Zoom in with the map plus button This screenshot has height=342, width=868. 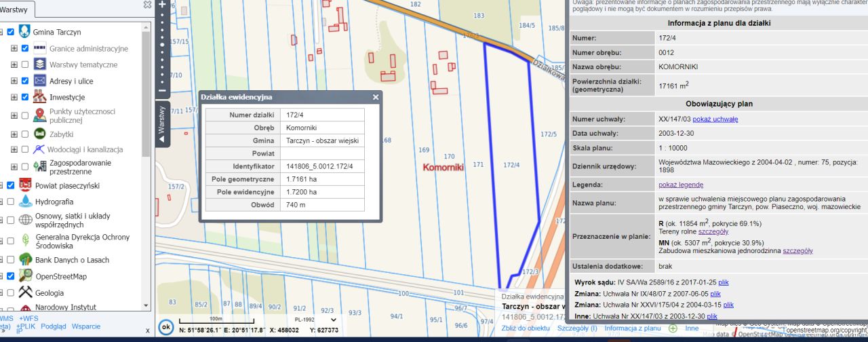(x=162, y=4)
